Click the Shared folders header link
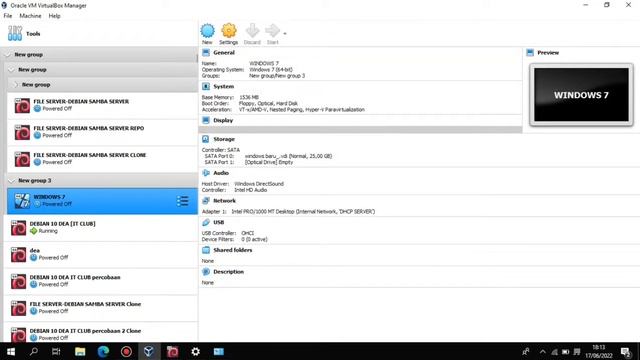640x360 pixels. (233, 250)
